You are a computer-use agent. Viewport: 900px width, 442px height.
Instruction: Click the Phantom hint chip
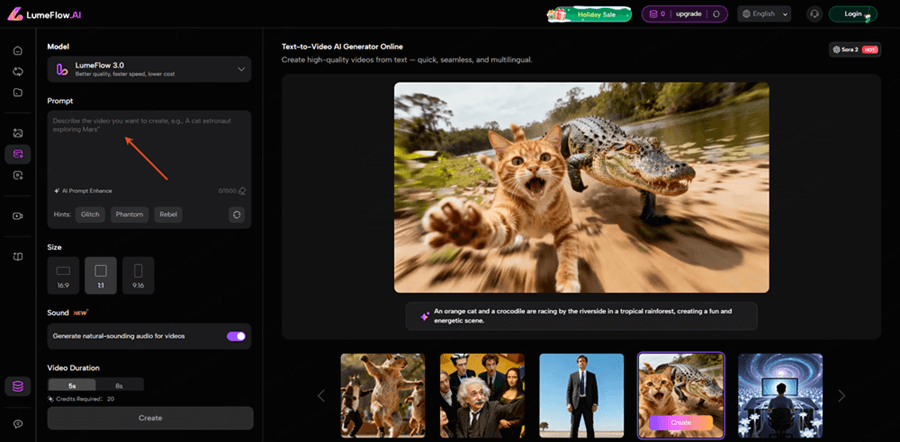tap(130, 215)
